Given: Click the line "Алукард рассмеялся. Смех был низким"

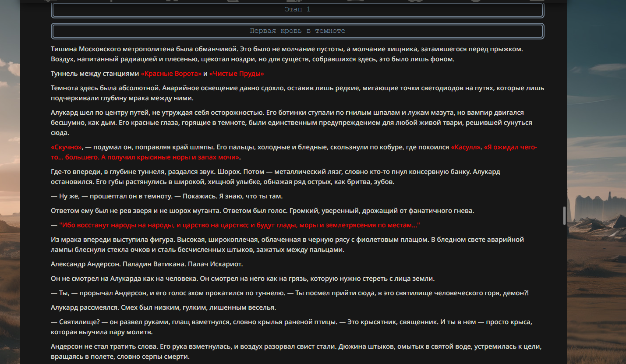Looking at the screenshot, I should tap(163, 307).
